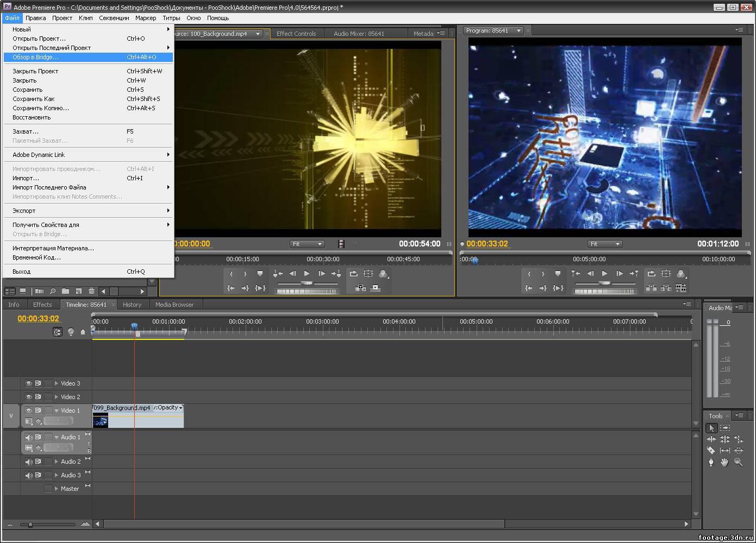The width and height of the screenshot is (756, 543).
Task: Open the Effects tab
Action: pyautogui.click(x=42, y=305)
